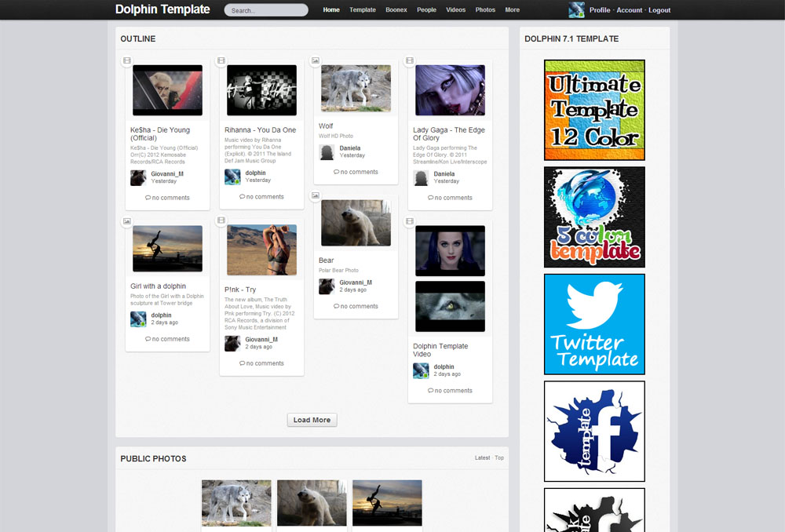Open the People menu item
The width and height of the screenshot is (785, 532).
[x=426, y=10]
